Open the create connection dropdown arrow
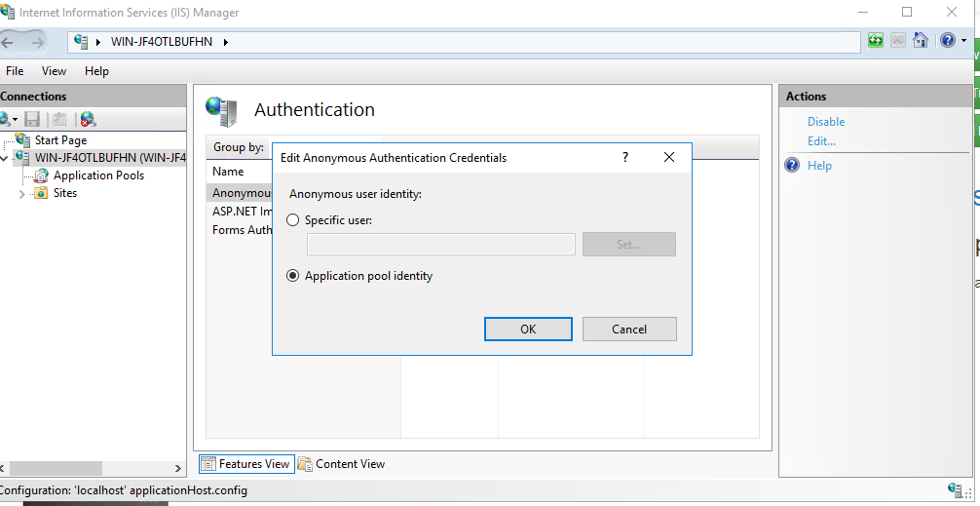 coord(16,119)
